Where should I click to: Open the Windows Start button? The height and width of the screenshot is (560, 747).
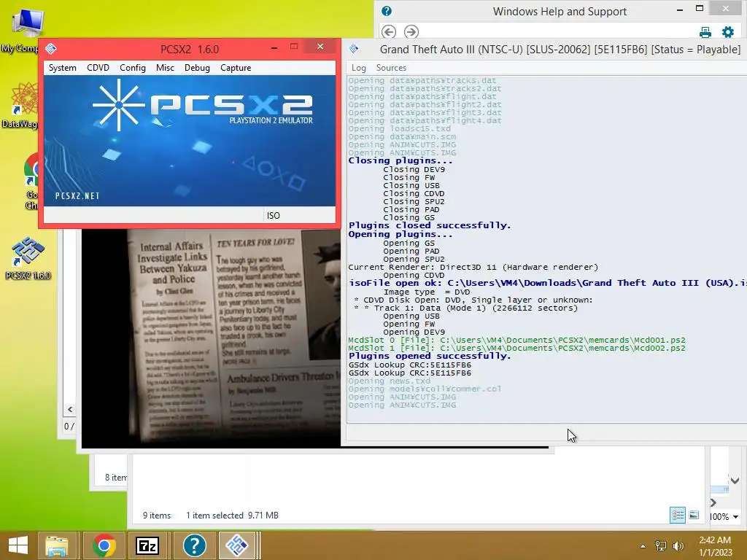point(18,545)
